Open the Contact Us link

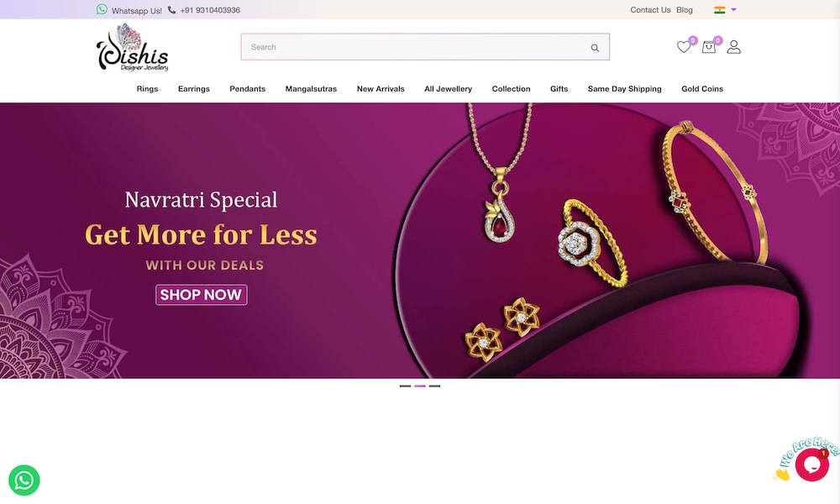click(x=650, y=9)
